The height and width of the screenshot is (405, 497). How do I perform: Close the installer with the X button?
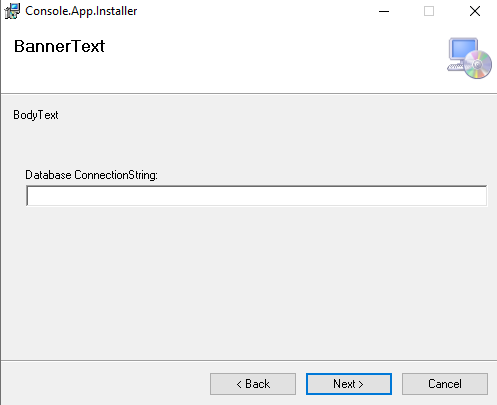tap(475, 11)
